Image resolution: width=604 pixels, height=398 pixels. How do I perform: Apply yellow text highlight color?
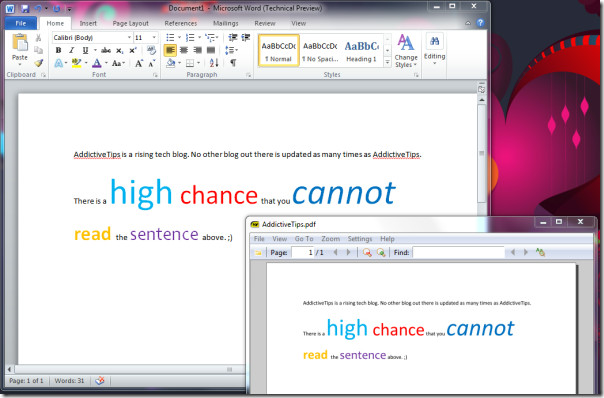coord(77,63)
